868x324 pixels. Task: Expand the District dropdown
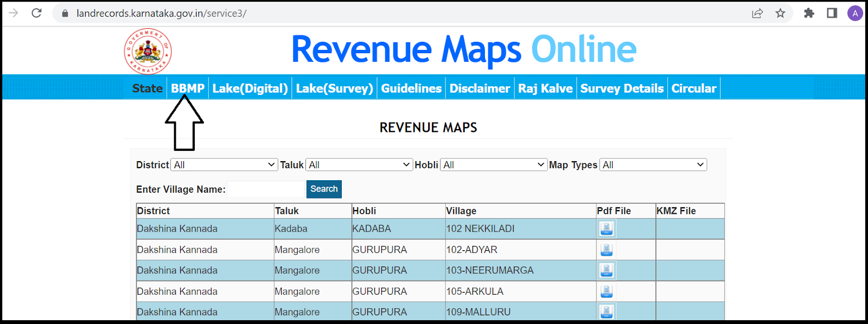(225, 164)
